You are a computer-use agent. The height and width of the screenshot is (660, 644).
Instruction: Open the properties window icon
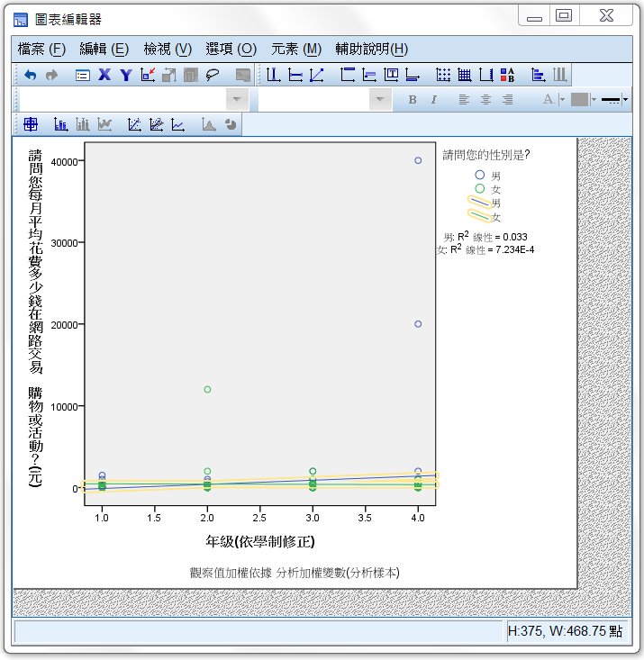click(x=82, y=76)
